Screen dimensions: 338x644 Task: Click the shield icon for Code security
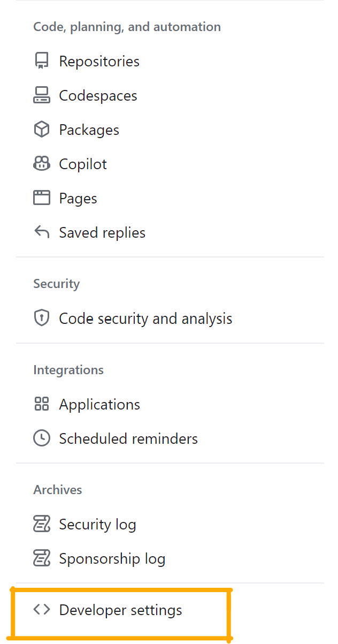(42, 319)
